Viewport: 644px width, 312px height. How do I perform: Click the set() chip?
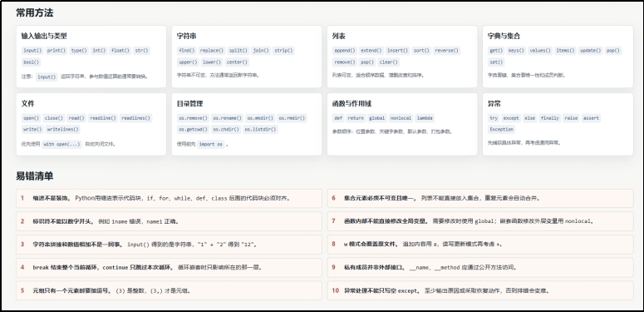[497, 62]
